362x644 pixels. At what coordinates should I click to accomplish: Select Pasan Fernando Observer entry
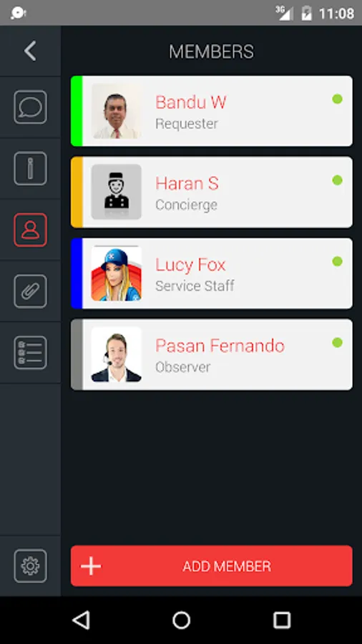[211, 354]
